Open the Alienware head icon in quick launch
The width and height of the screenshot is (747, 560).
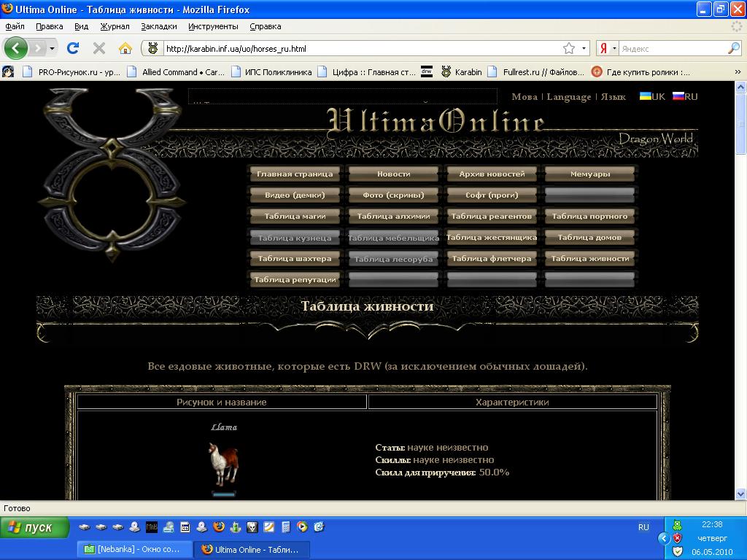click(x=252, y=527)
